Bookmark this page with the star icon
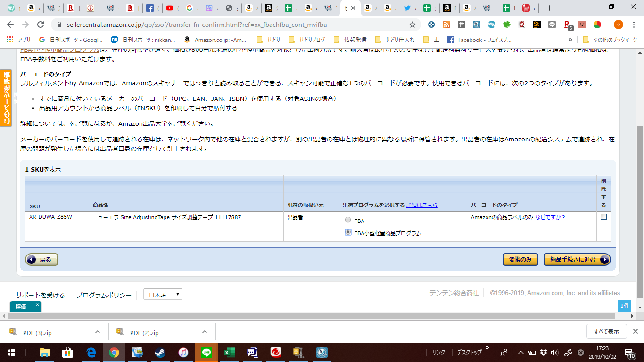Image resolution: width=644 pixels, height=362 pixels. click(413, 25)
